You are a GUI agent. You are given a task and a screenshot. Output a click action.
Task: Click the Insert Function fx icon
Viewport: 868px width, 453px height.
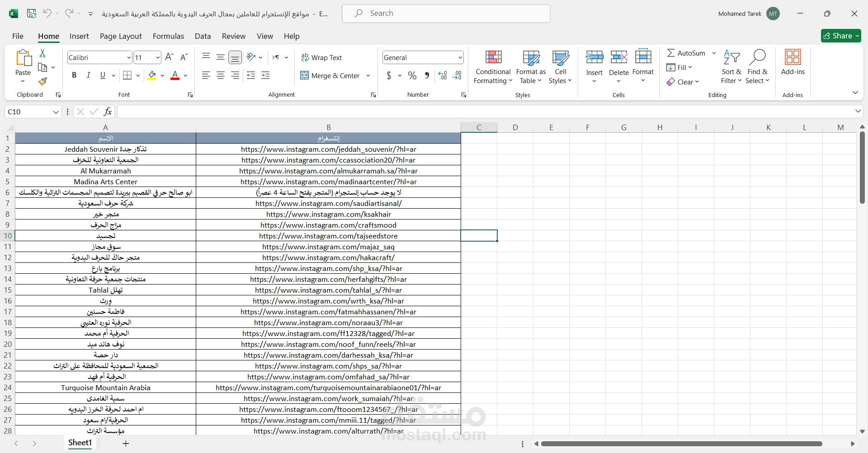point(108,112)
